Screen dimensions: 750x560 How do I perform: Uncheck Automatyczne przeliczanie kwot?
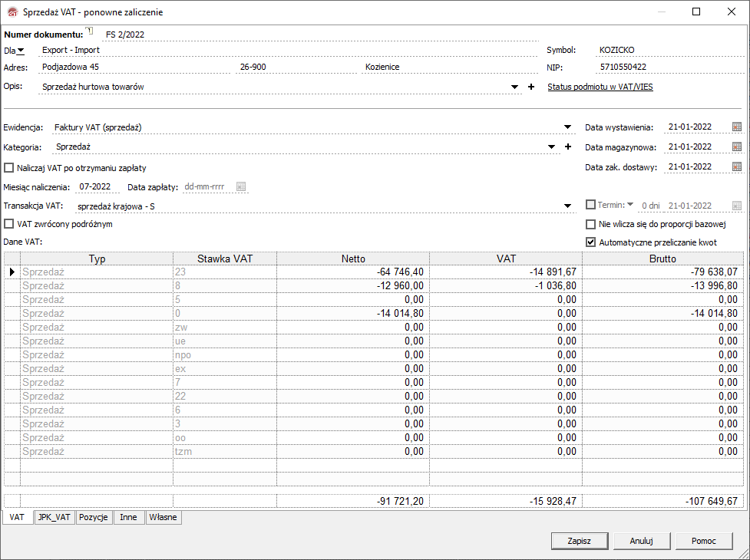(x=591, y=242)
